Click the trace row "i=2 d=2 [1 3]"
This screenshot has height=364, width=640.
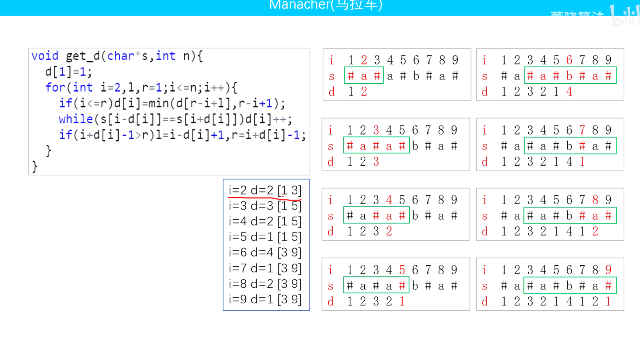coord(265,190)
